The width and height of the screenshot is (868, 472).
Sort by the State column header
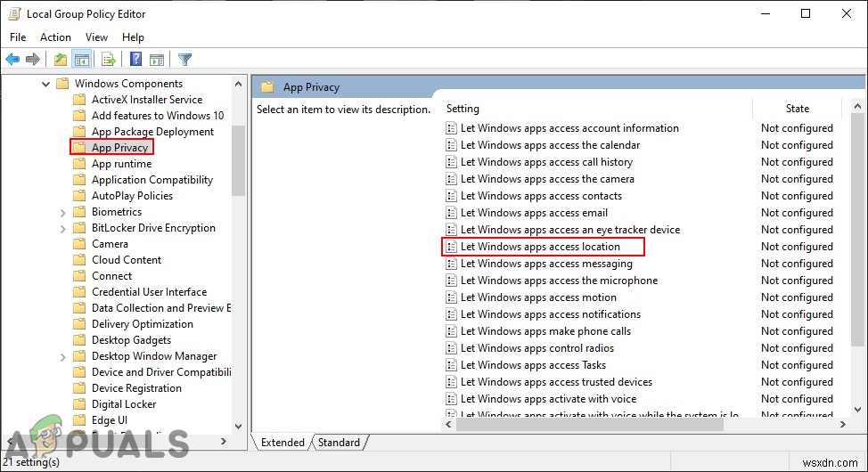click(x=797, y=109)
